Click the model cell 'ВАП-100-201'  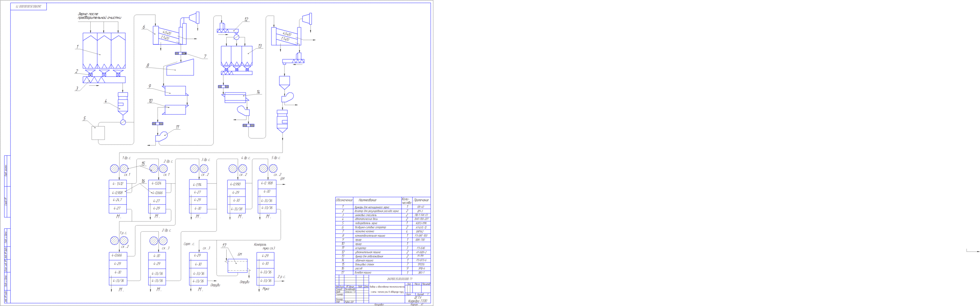[x=421, y=219]
